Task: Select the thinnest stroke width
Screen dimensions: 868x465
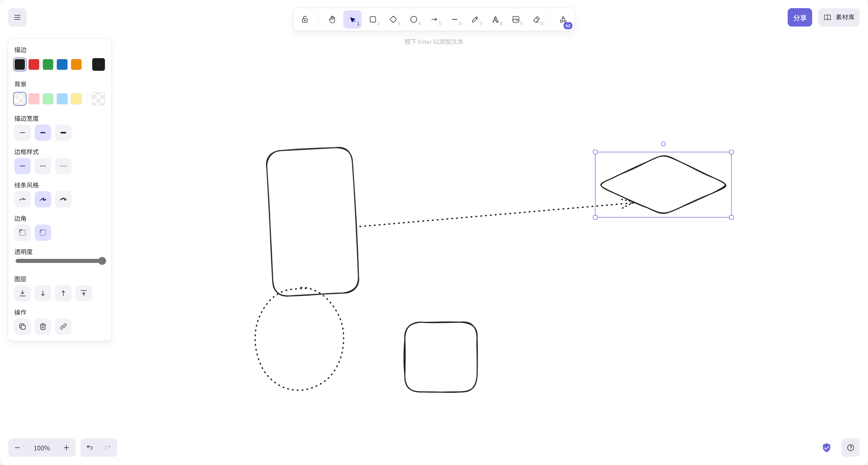Action: [x=22, y=133]
